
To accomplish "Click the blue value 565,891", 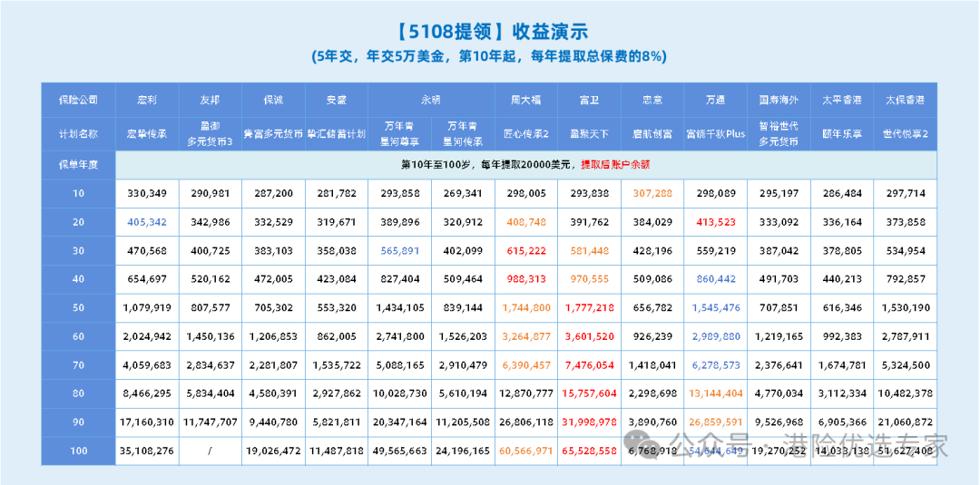I will pos(400,250).
